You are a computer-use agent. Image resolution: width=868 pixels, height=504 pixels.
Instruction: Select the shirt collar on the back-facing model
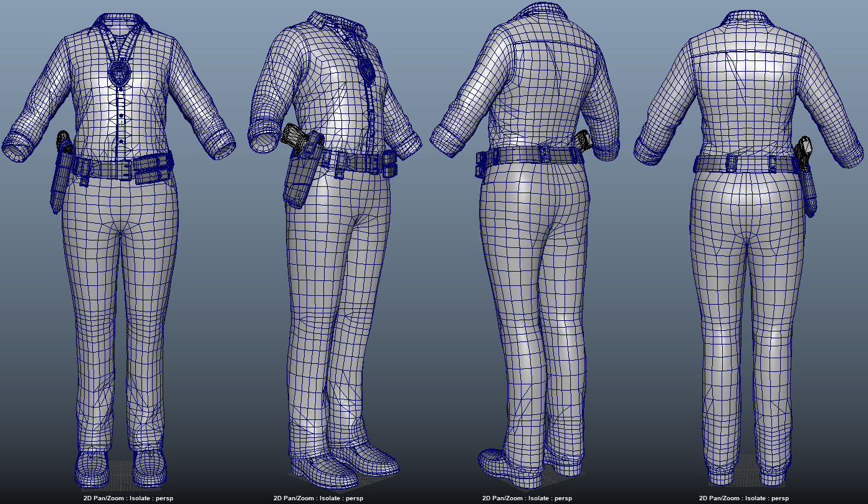point(748,19)
